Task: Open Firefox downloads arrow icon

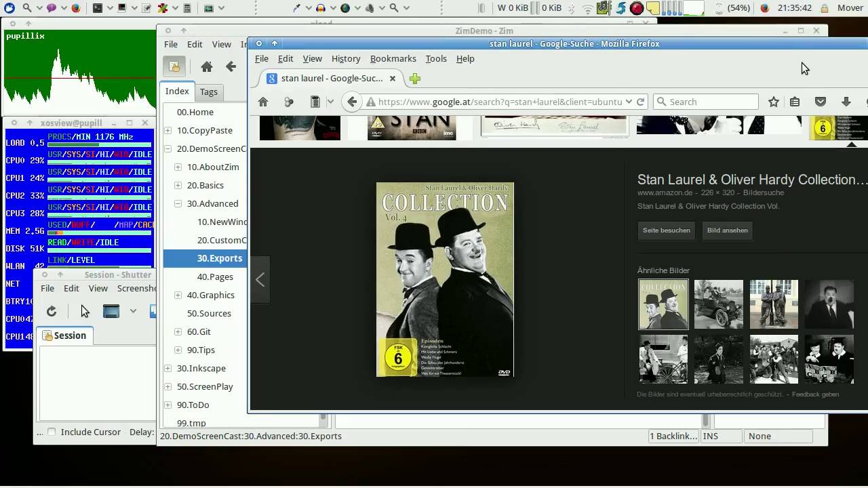Action: pos(846,102)
